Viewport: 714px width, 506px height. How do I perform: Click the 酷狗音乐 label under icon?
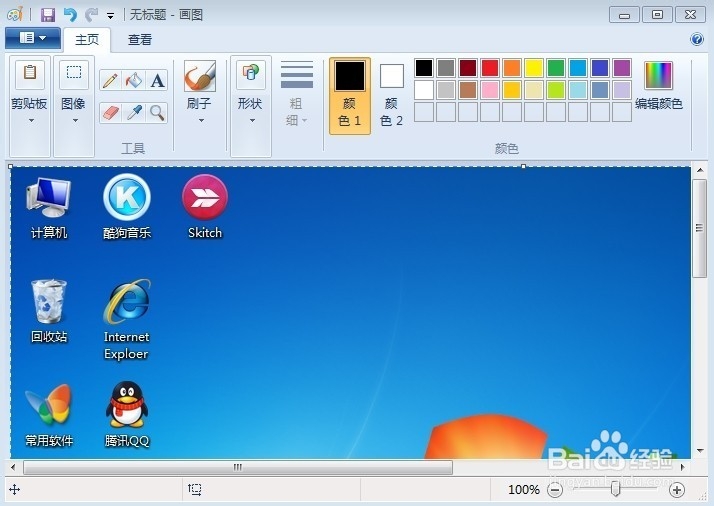tap(127, 233)
